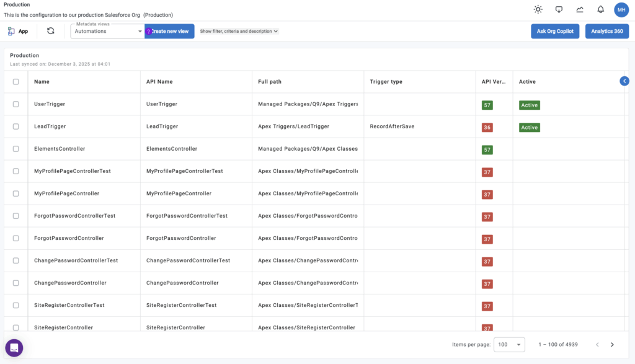The width and height of the screenshot is (635, 364).
Task: Click the App icon in the toolbar
Action: [x=18, y=31]
